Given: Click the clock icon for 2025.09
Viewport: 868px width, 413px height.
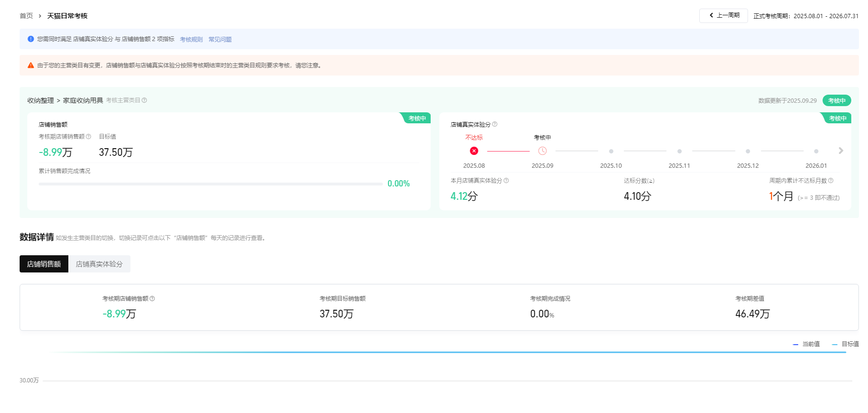Looking at the screenshot, I should pyautogui.click(x=542, y=151).
